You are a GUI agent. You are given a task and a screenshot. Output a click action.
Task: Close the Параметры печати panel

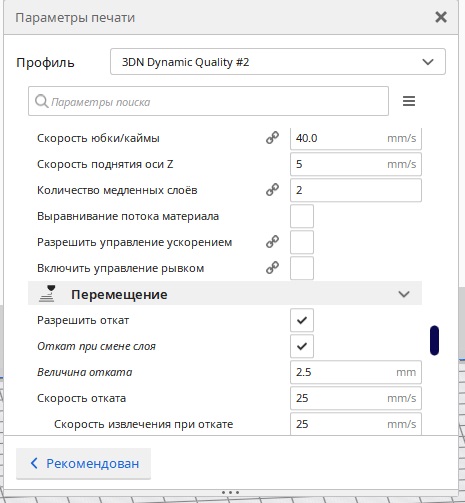pos(441,17)
